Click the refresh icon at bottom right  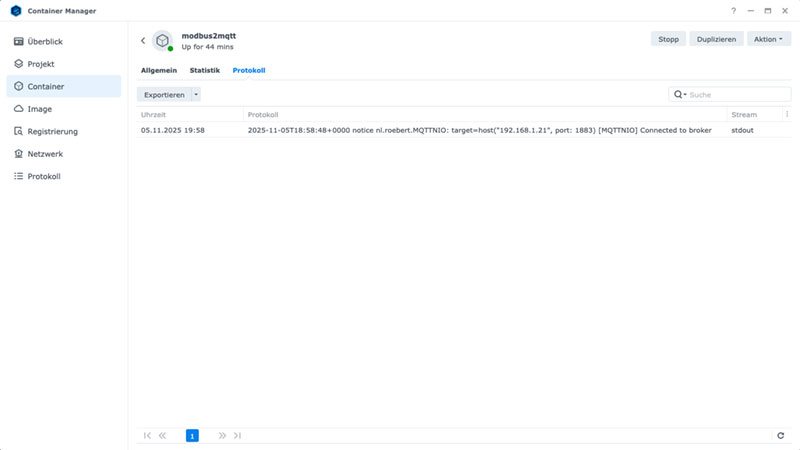point(781,436)
